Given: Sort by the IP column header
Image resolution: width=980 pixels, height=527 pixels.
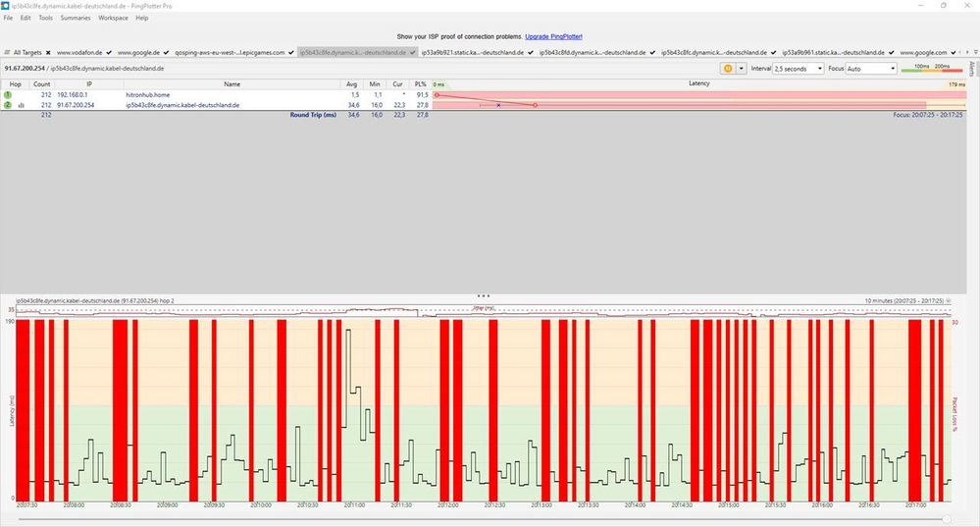Looking at the screenshot, I should pyautogui.click(x=89, y=83).
